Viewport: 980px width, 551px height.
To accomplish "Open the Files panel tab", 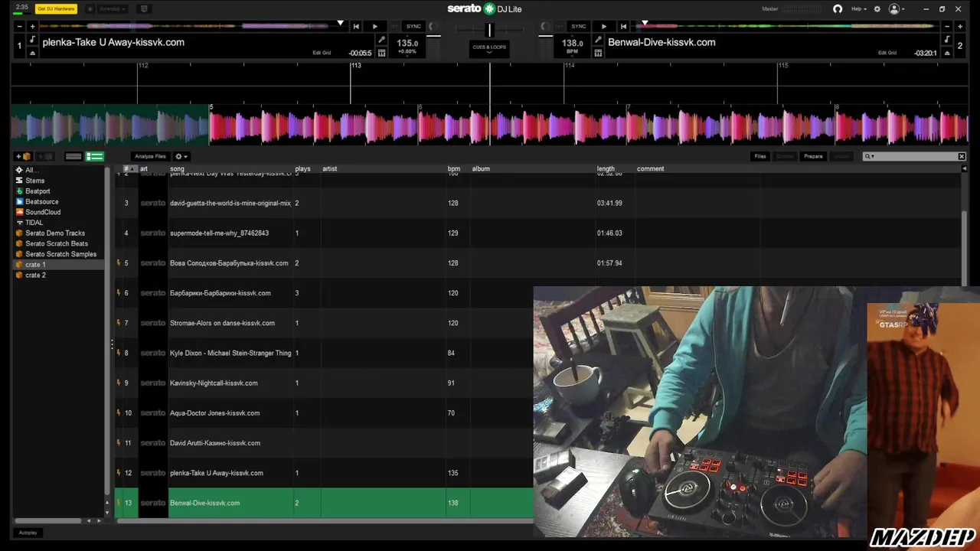I will (x=760, y=156).
